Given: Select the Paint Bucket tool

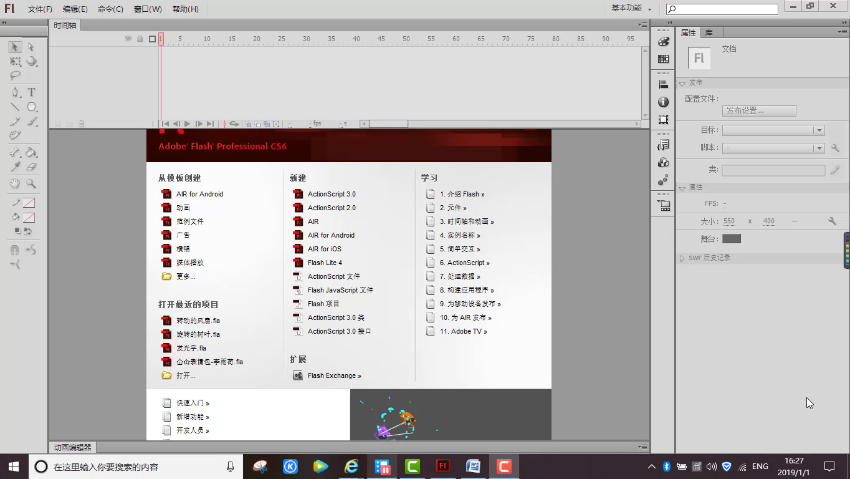Looking at the screenshot, I should (31, 152).
